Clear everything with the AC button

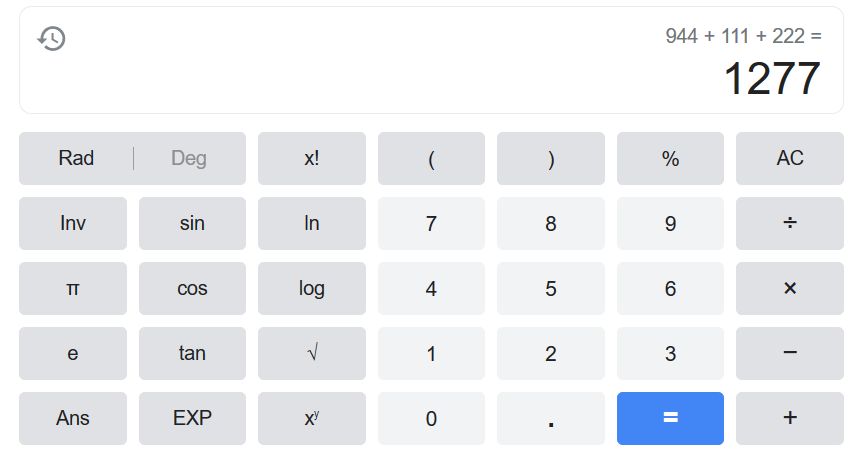point(789,158)
